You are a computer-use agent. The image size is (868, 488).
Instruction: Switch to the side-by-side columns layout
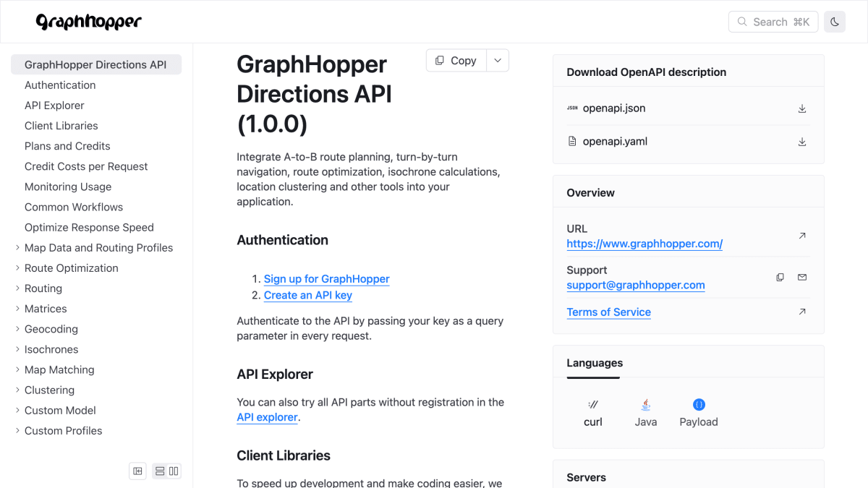click(174, 471)
